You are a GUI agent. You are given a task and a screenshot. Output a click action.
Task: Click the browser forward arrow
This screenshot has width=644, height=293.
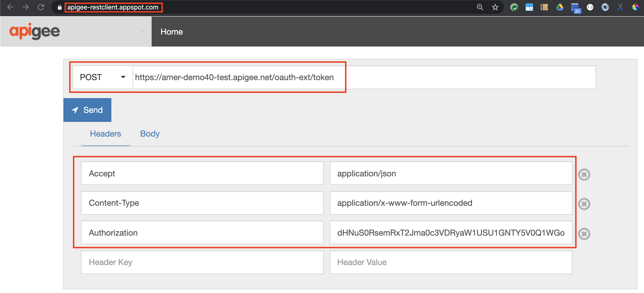pyautogui.click(x=26, y=7)
